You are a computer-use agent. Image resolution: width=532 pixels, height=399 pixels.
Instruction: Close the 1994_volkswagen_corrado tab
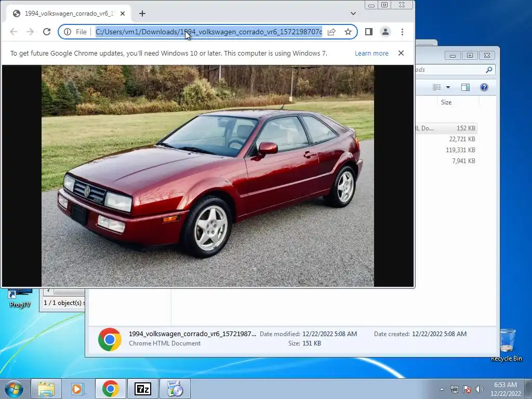(123, 14)
